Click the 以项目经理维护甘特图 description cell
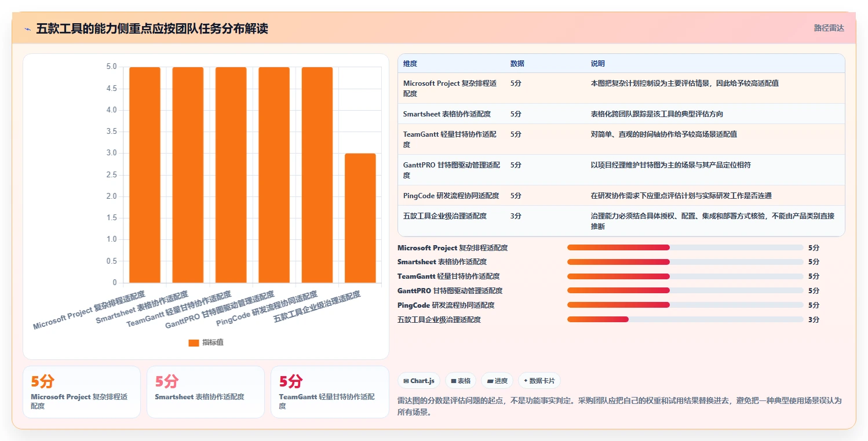The image size is (868, 441). pos(715,170)
